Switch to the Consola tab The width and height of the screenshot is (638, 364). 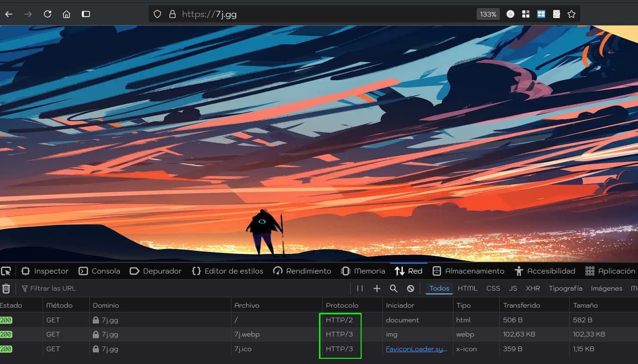(99, 271)
